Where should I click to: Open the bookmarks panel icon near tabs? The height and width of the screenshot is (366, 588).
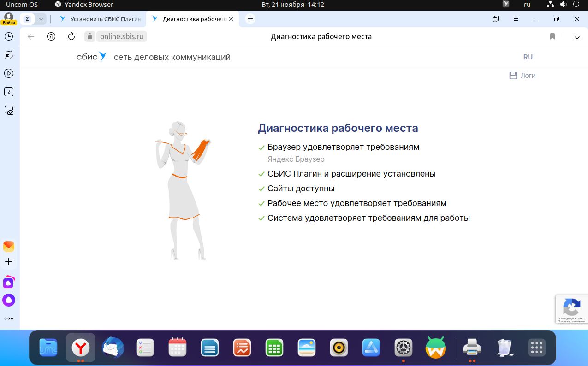click(x=495, y=19)
